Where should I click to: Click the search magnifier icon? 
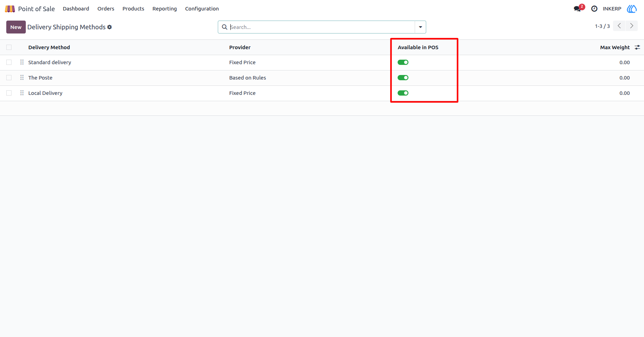tap(224, 27)
